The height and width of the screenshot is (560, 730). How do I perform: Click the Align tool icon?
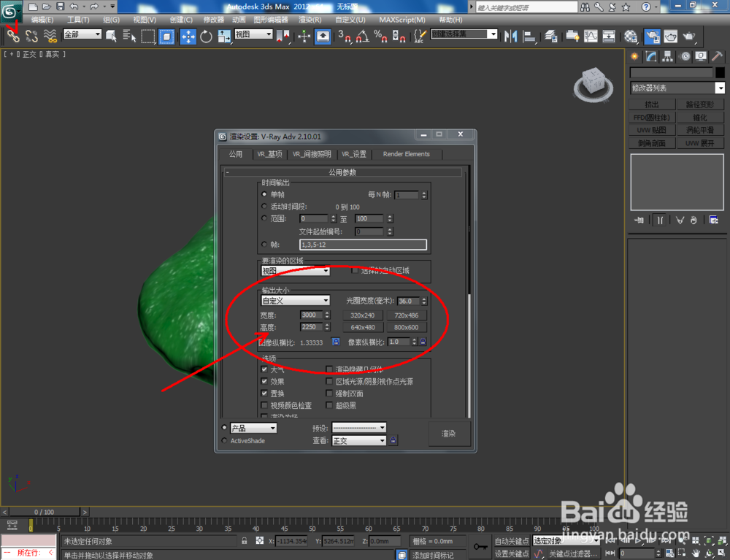[529, 36]
